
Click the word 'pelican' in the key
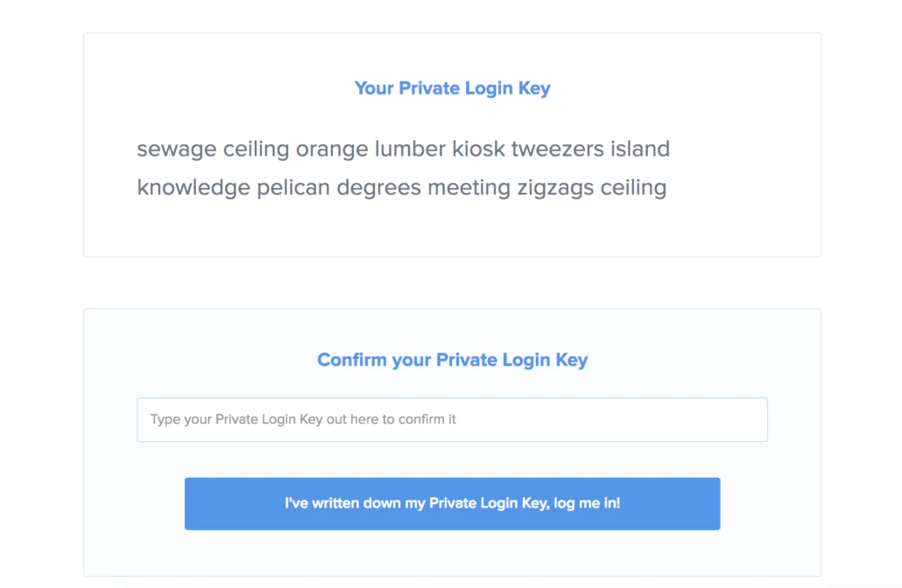293,188
